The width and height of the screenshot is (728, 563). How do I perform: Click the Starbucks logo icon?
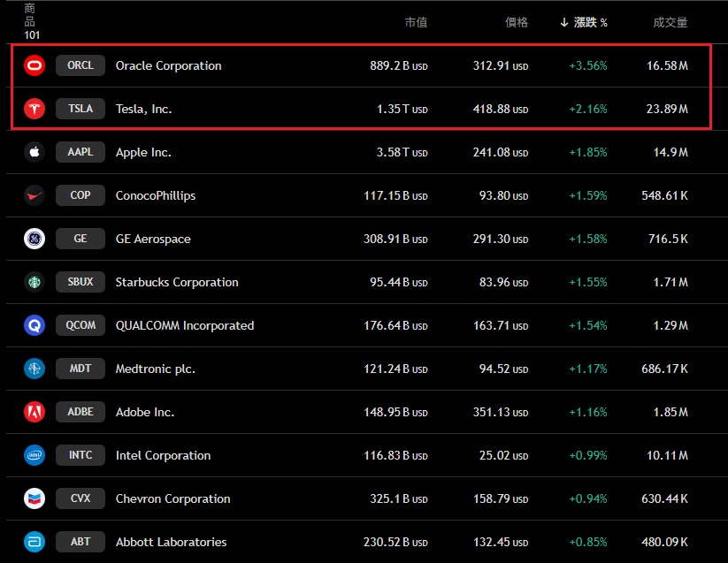click(x=34, y=282)
